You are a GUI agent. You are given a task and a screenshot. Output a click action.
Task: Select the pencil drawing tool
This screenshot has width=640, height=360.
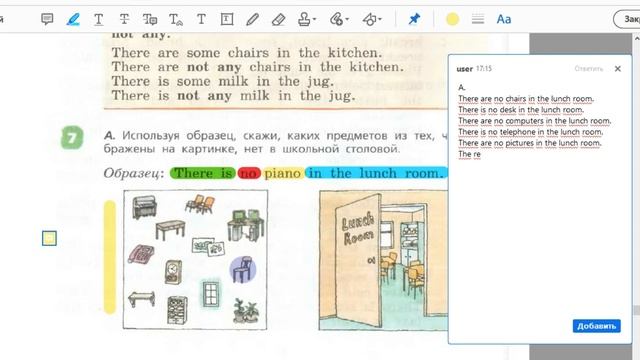253,19
